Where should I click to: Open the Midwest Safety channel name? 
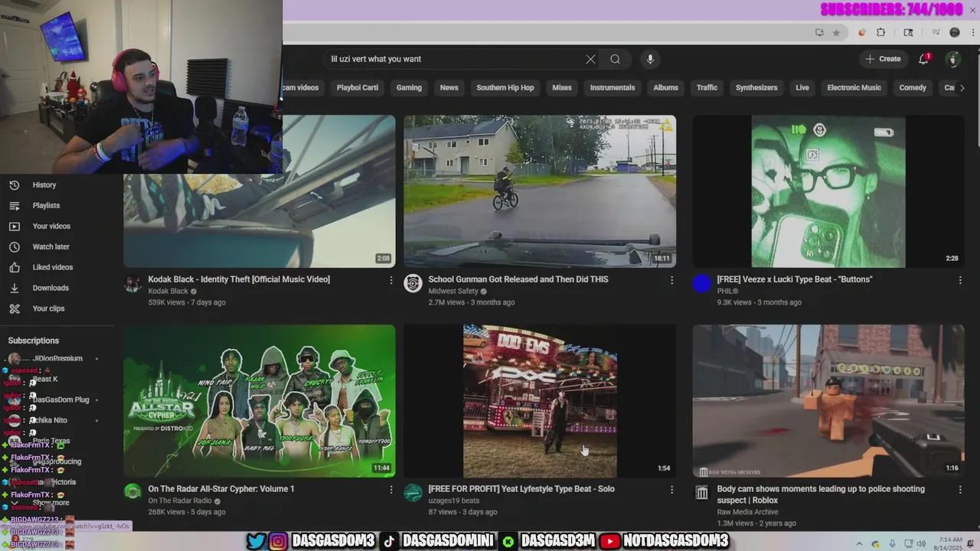point(453,292)
